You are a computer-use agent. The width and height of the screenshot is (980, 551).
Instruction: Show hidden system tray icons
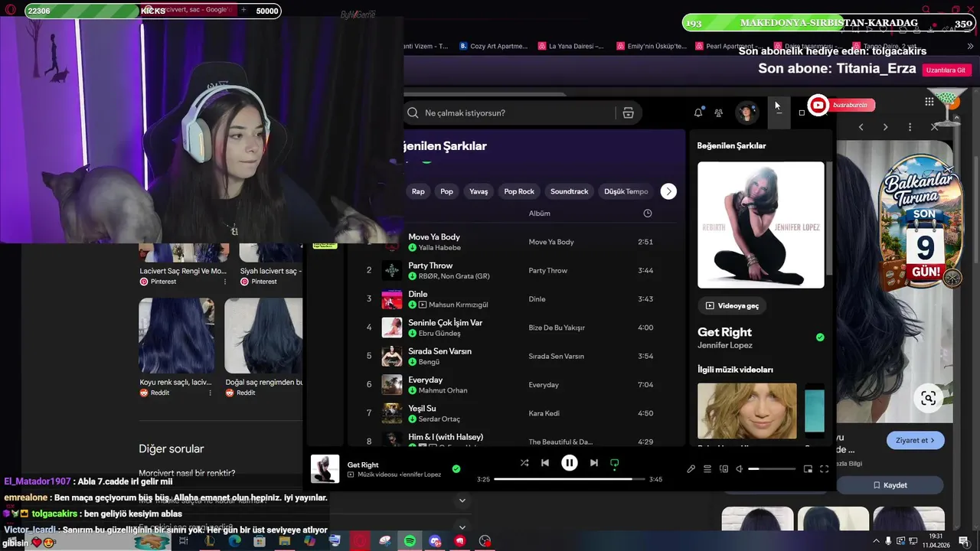tap(875, 540)
